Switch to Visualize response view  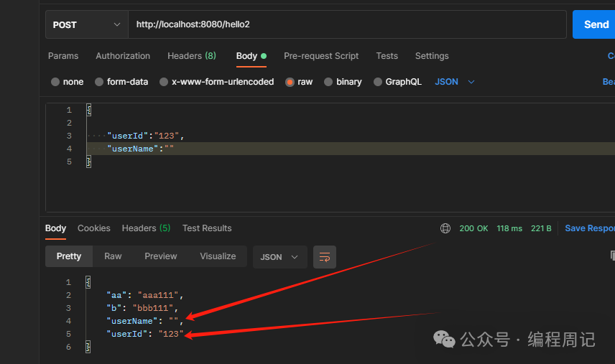coord(218,256)
